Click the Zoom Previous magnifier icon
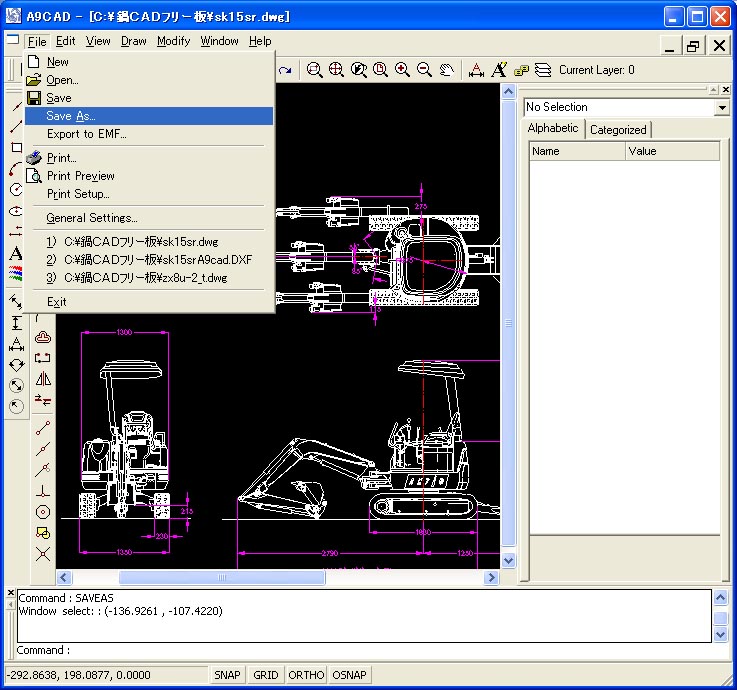Viewport: 737px width, 690px height. [358, 70]
